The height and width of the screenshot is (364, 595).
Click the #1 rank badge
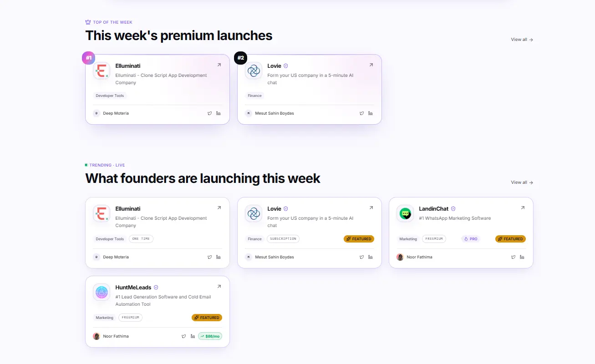point(89,58)
